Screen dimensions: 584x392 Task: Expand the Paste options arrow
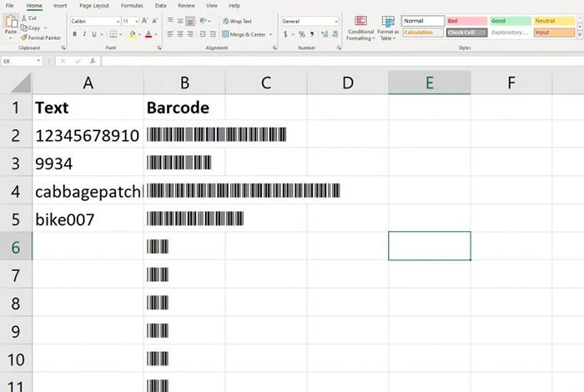(10, 38)
